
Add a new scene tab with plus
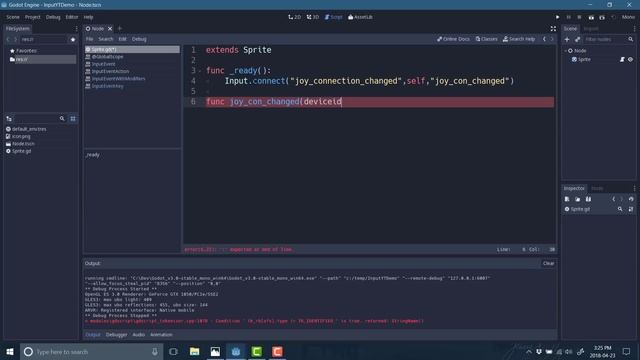point(120,29)
